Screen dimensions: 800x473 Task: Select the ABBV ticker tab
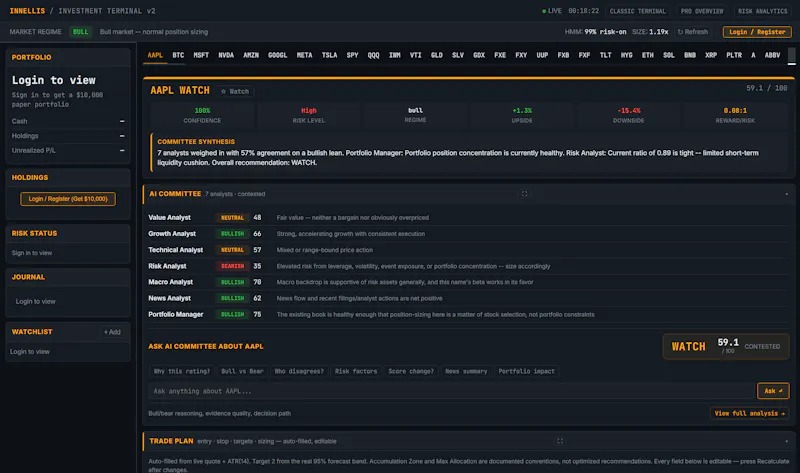click(x=772, y=55)
